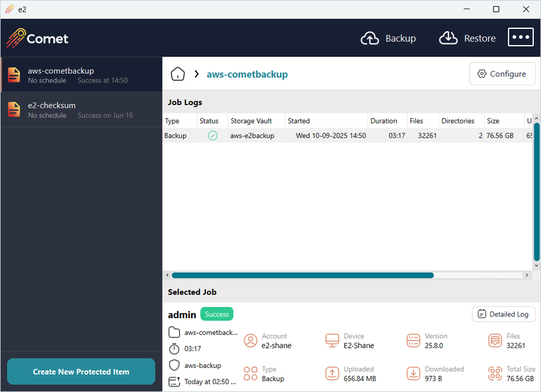Click the '656.84 MB' uploaded value
This screenshot has width=541, height=392.
click(x=360, y=379)
